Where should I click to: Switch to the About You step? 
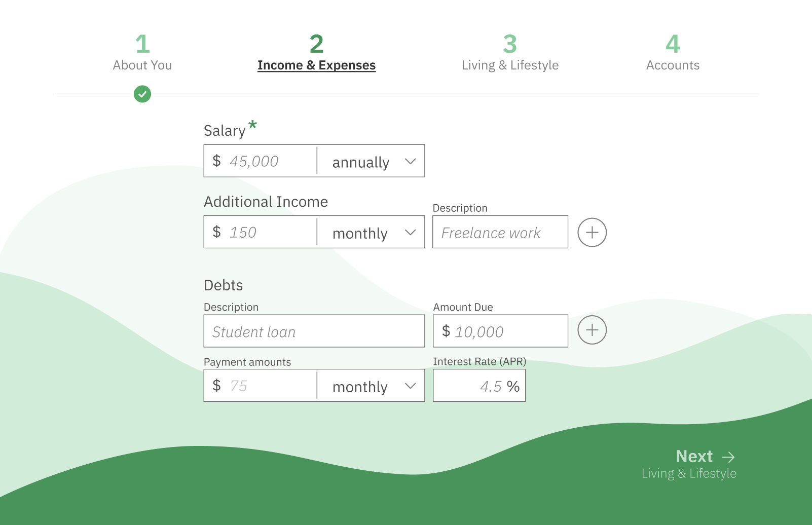click(x=142, y=65)
